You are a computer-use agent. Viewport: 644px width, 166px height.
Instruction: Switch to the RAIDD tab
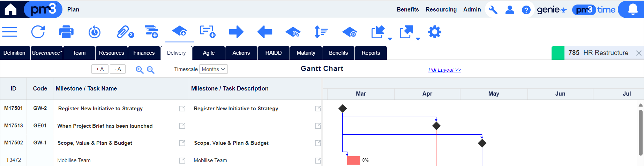click(274, 53)
